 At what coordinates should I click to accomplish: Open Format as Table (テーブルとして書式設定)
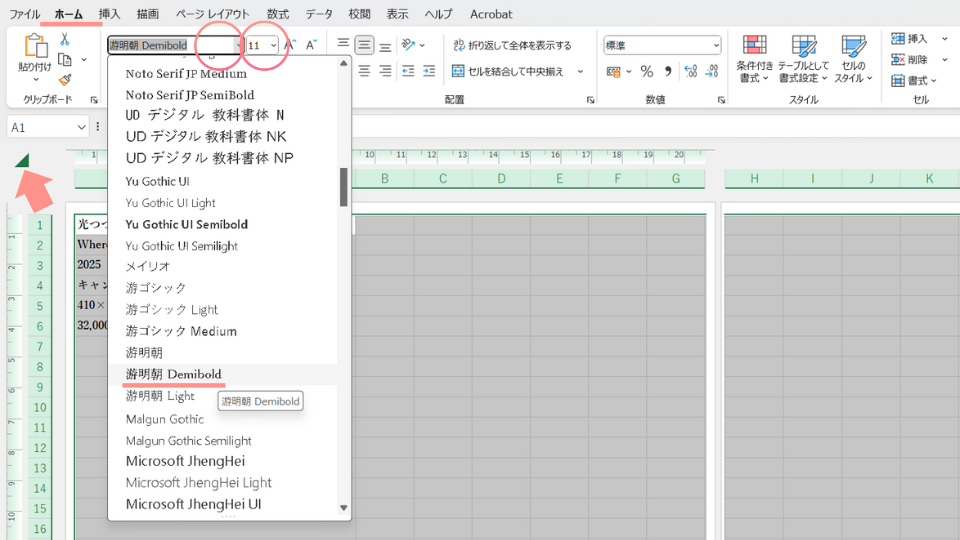point(803,59)
